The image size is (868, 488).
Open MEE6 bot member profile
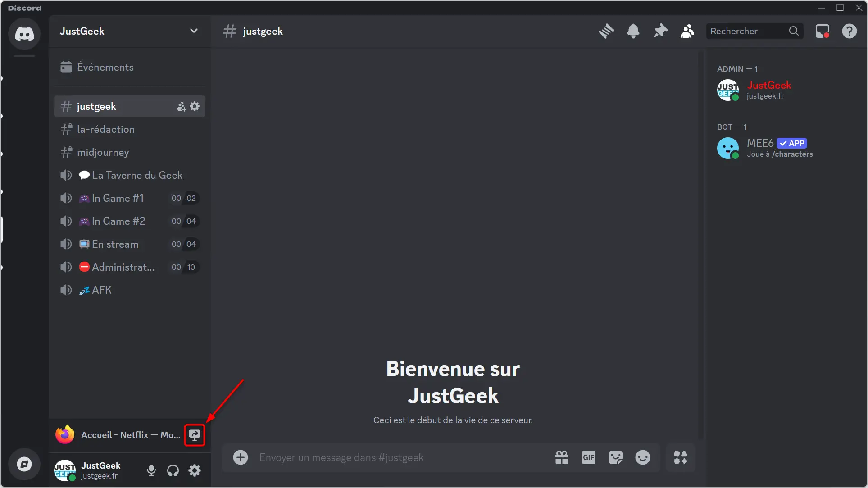(x=786, y=148)
